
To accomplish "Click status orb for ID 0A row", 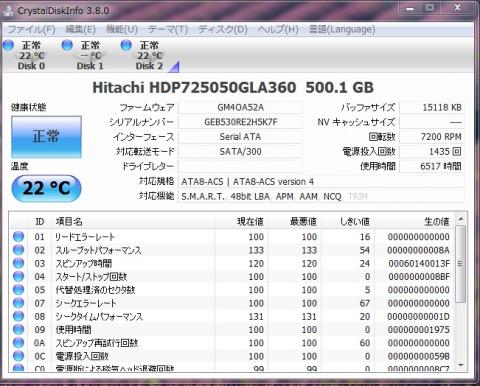I will (18, 343).
